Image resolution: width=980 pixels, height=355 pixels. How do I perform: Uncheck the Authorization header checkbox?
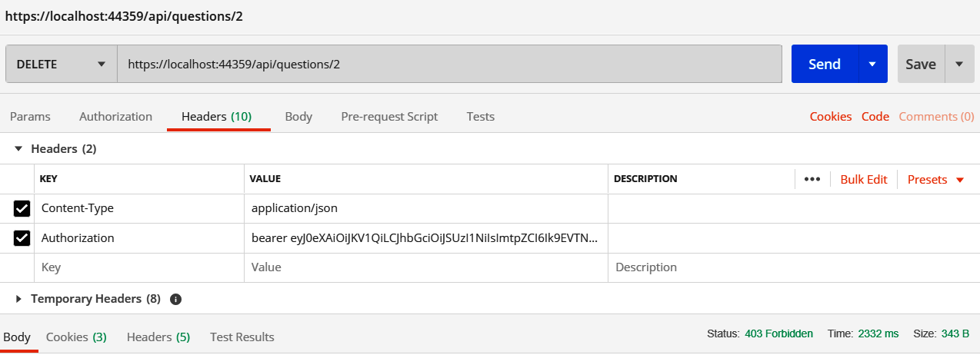pyautogui.click(x=22, y=238)
